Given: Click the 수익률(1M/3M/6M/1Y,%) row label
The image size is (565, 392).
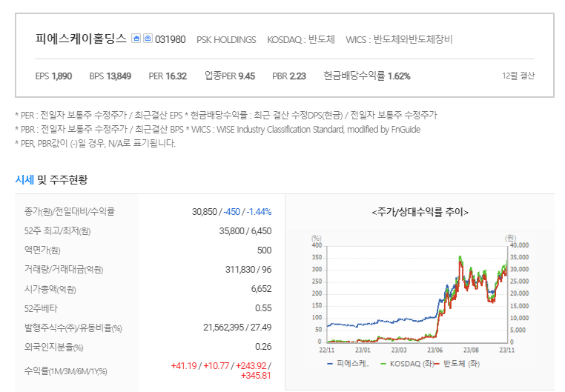Looking at the screenshot, I should pos(65,371).
